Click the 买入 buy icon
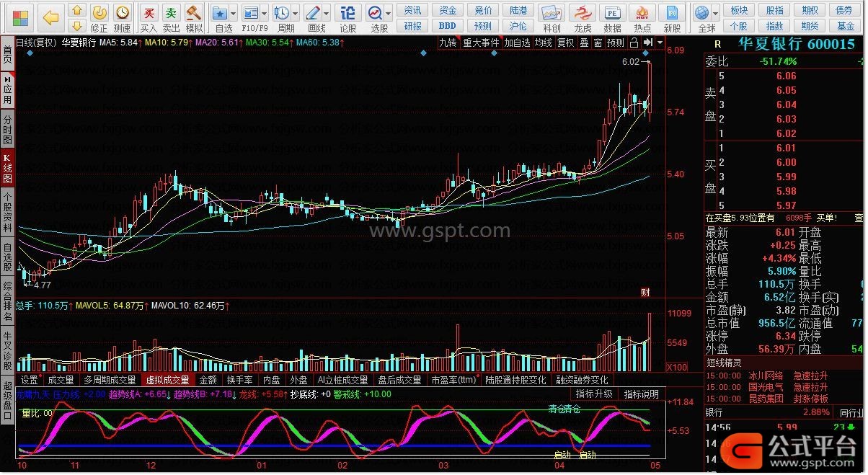The image size is (868, 475). pyautogui.click(x=149, y=18)
